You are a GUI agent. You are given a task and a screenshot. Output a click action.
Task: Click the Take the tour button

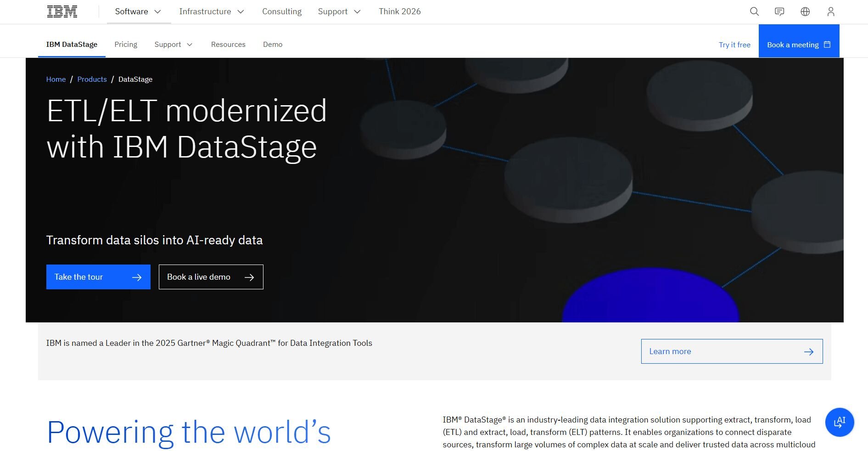(x=98, y=277)
